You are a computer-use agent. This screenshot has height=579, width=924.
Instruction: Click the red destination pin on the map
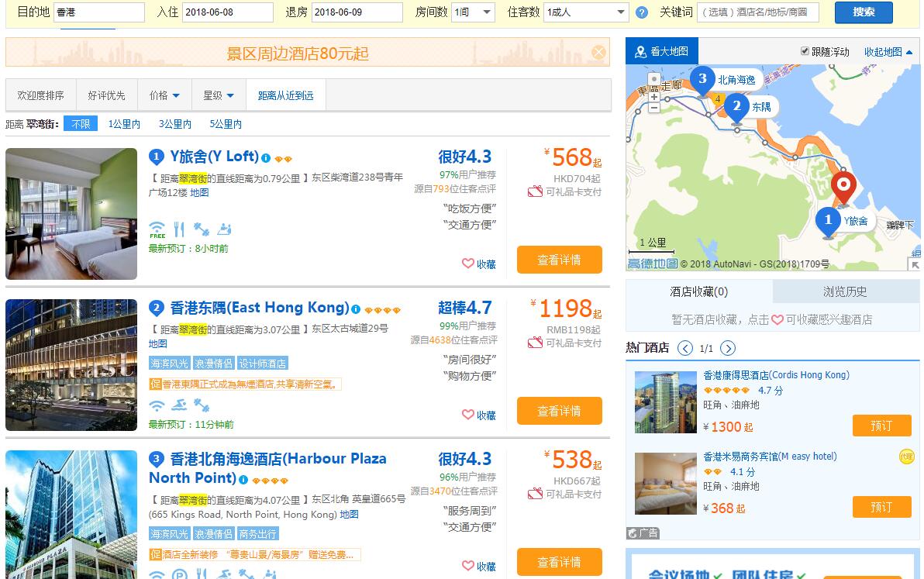[843, 187]
